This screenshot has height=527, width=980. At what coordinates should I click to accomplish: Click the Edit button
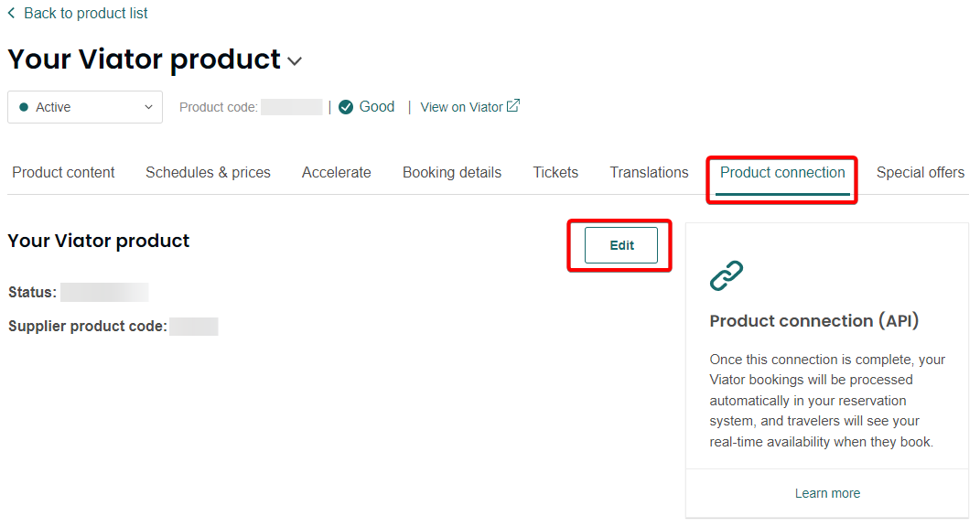pos(621,245)
